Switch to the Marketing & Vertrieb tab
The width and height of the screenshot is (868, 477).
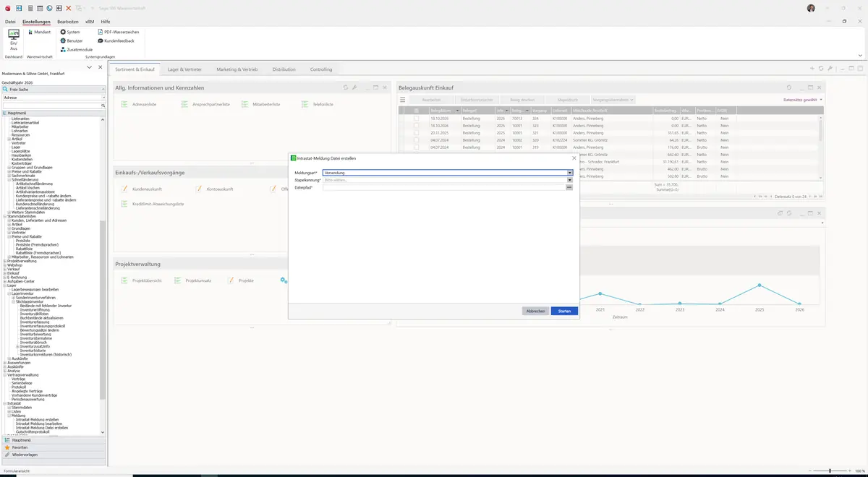point(237,69)
